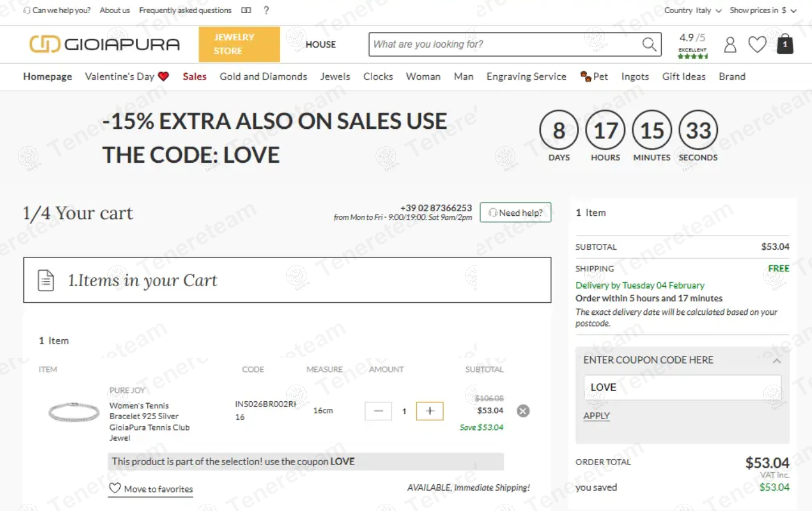Open the Brand menu item
812x511 pixels.
(x=732, y=76)
